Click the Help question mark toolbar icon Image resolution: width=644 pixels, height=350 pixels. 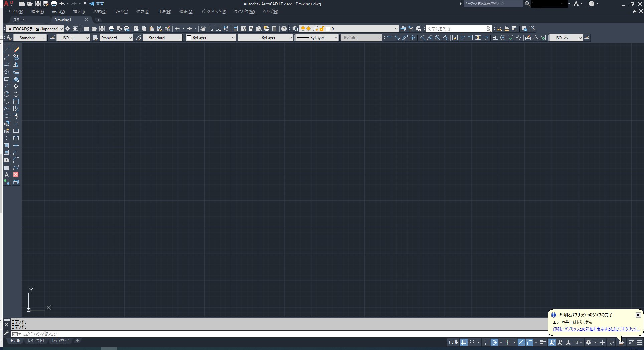tap(284, 29)
